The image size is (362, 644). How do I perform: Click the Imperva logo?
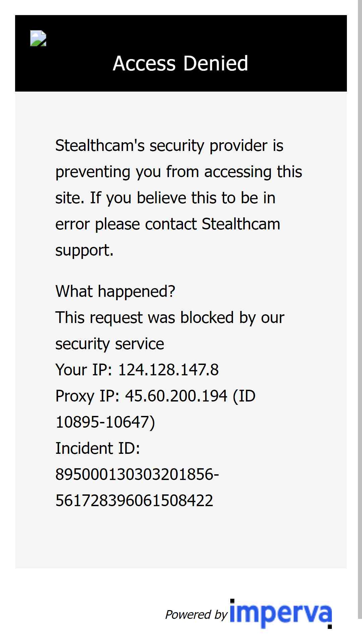click(x=281, y=614)
